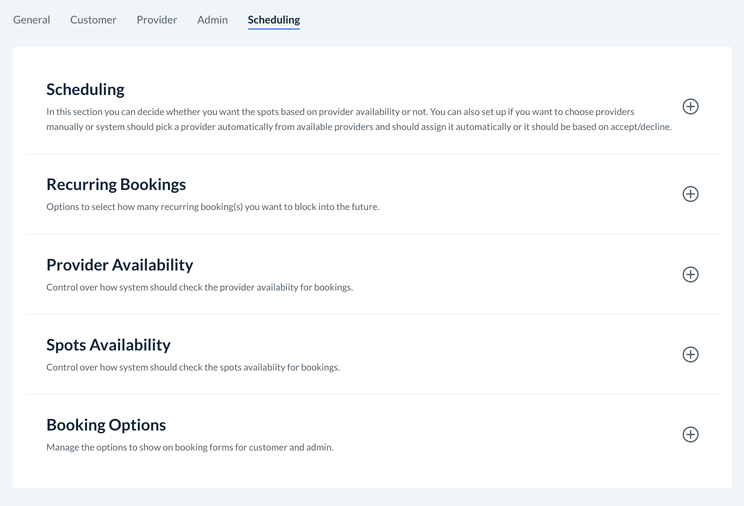Viewport: 744px width, 506px height.
Task: Click the Scheduling section description paragraph
Action: tap(340, 119)
